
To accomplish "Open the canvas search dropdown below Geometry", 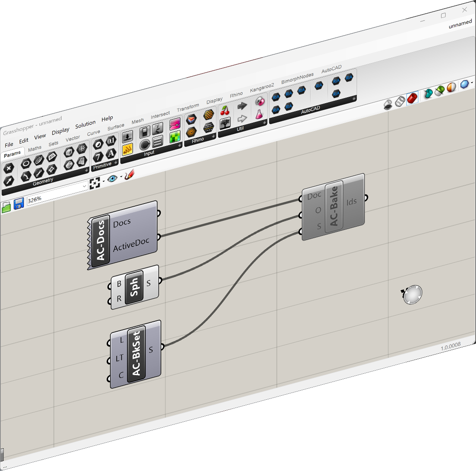I will click(x=85, y=186).
